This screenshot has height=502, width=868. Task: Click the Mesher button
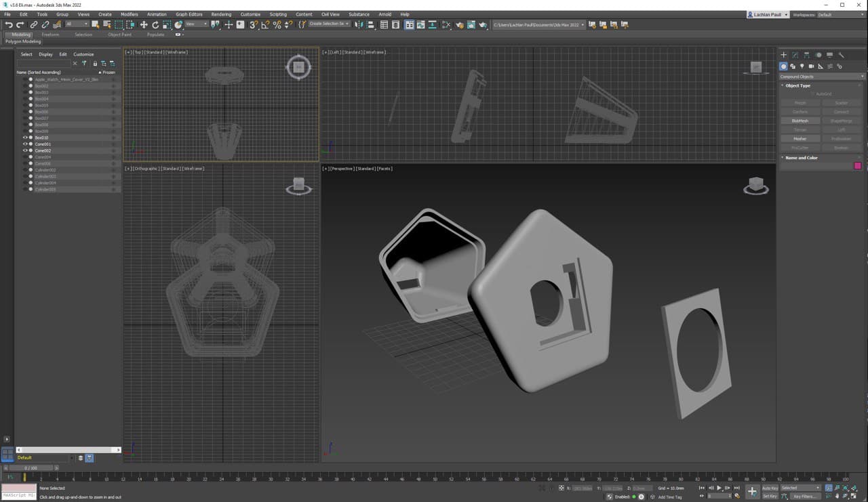pos(800,138)
